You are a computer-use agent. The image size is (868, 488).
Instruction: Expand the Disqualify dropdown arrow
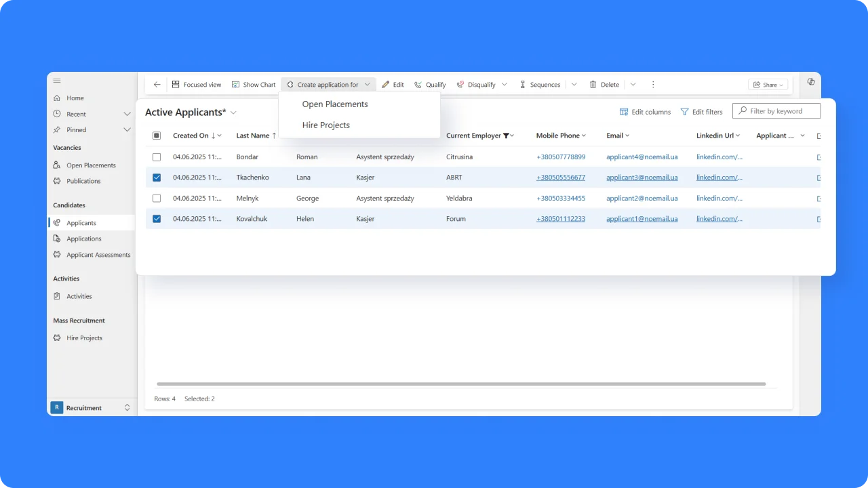click(x=504, y=85)
